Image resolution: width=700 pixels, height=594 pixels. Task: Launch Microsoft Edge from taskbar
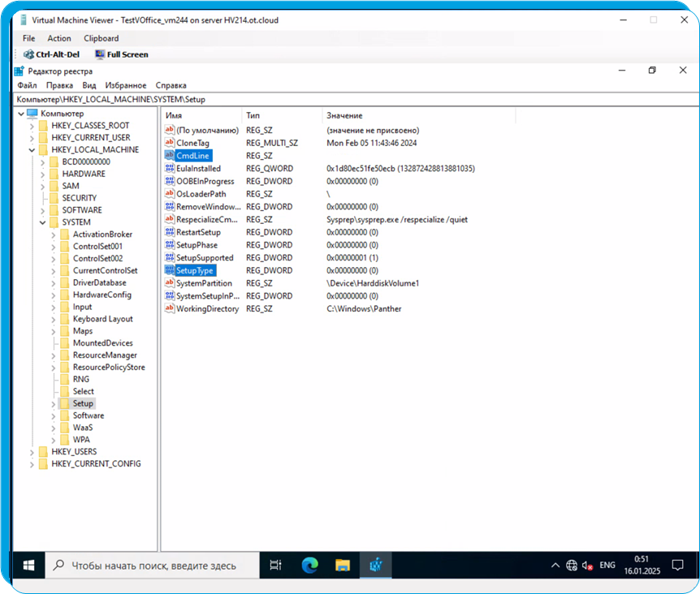pyautogui.click(x=309, y=566)
